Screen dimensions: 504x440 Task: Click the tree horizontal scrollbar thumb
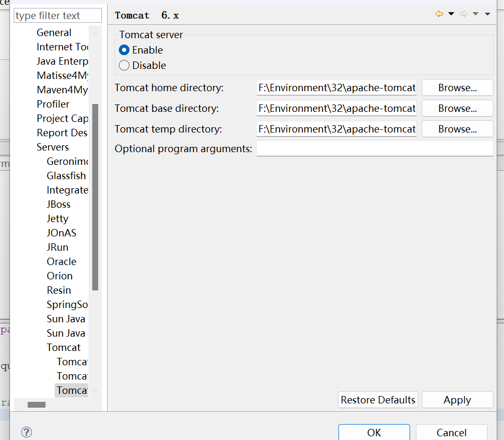coord(37,404)
